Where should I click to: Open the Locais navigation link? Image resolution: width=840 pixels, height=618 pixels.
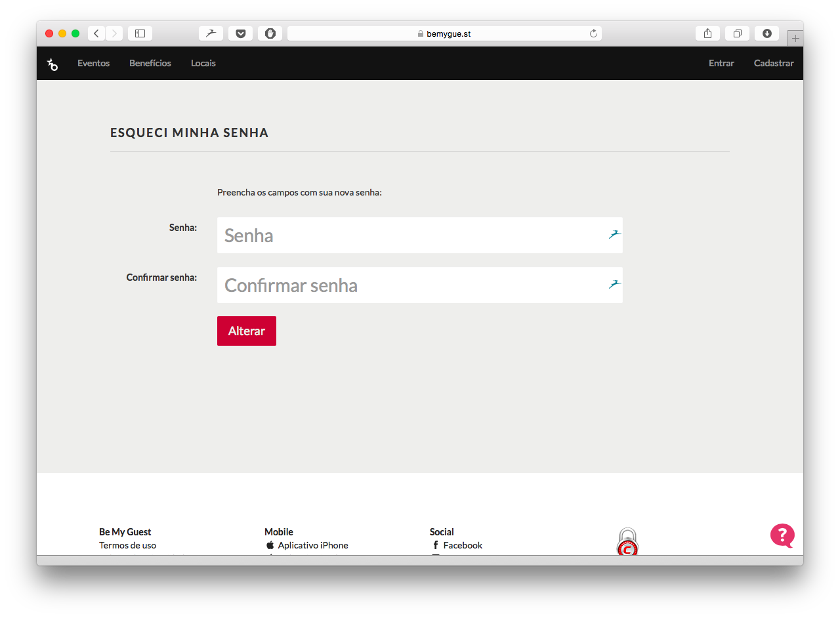click(203, 64)
